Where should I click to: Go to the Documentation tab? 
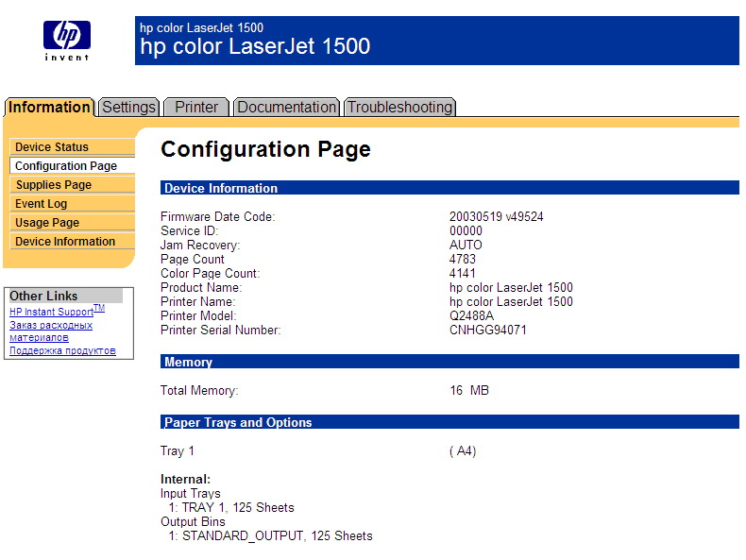[x=286, y=107]
